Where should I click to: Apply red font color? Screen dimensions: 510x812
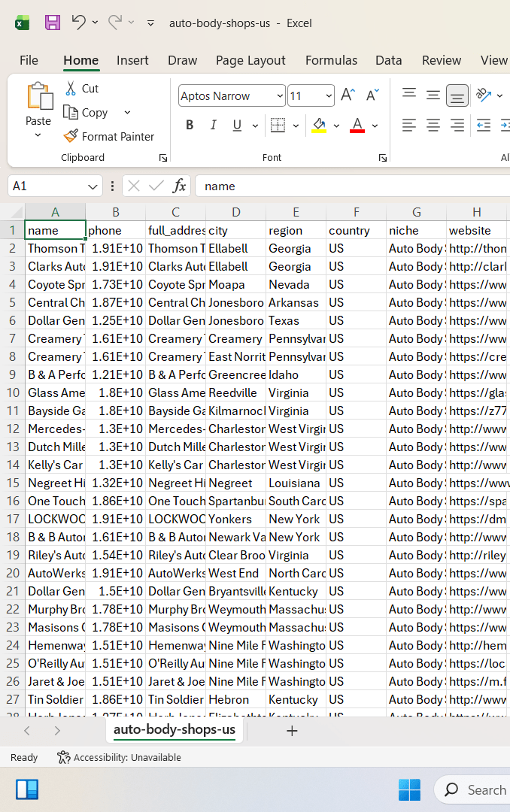357,125
